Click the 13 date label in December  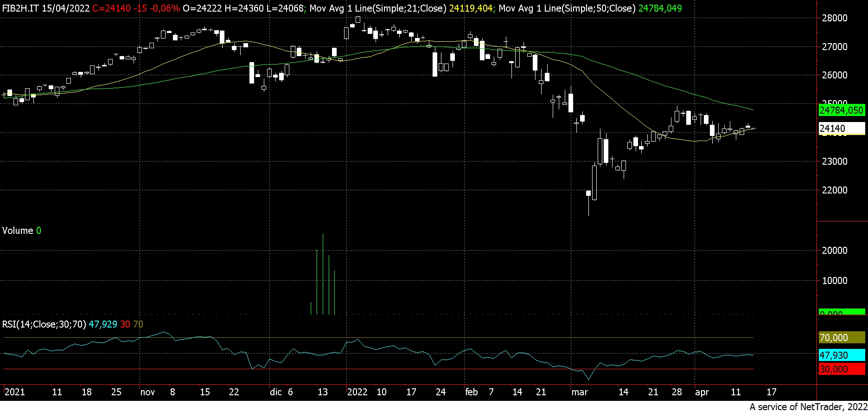[323, 393]
